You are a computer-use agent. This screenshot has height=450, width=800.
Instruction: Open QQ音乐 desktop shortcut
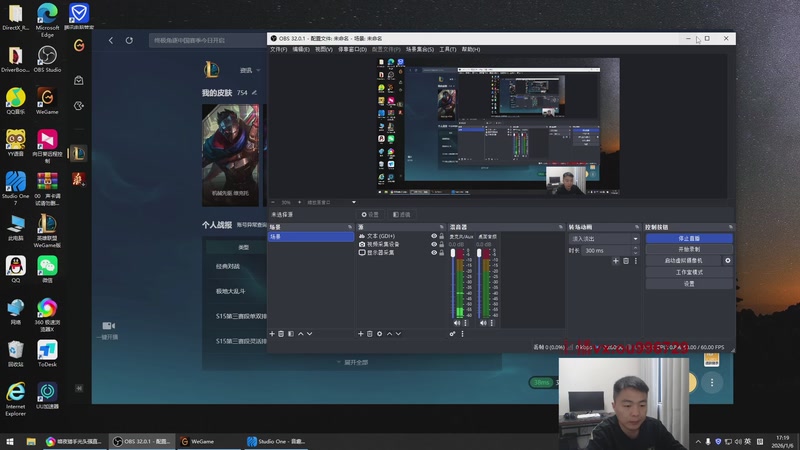click(x=15, y=101)
